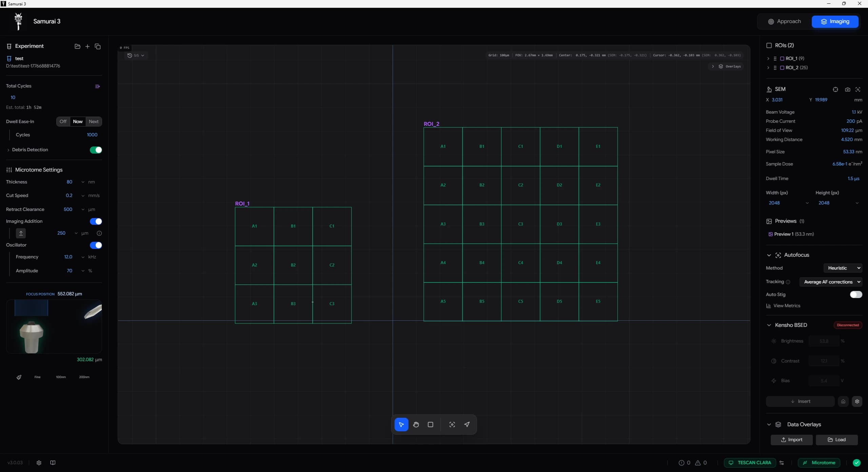Select the rectangle ROI drawing tool
The image size is (868, 472).
pyautogui.click(x=431, y=425)
